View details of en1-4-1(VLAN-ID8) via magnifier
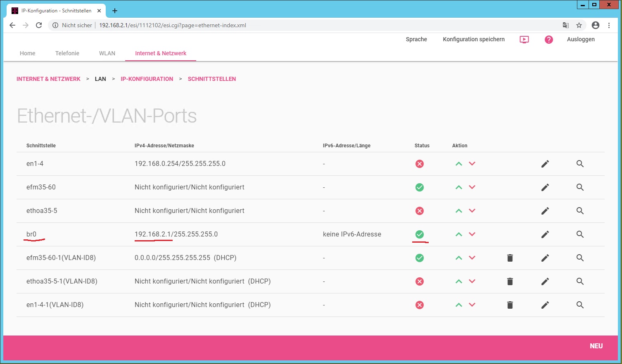 (x=580, y=305)
